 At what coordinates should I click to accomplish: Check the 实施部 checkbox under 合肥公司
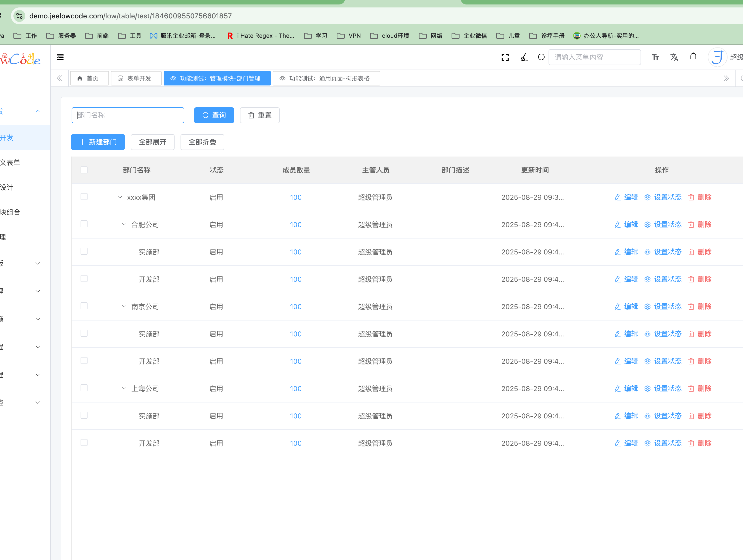84,251
